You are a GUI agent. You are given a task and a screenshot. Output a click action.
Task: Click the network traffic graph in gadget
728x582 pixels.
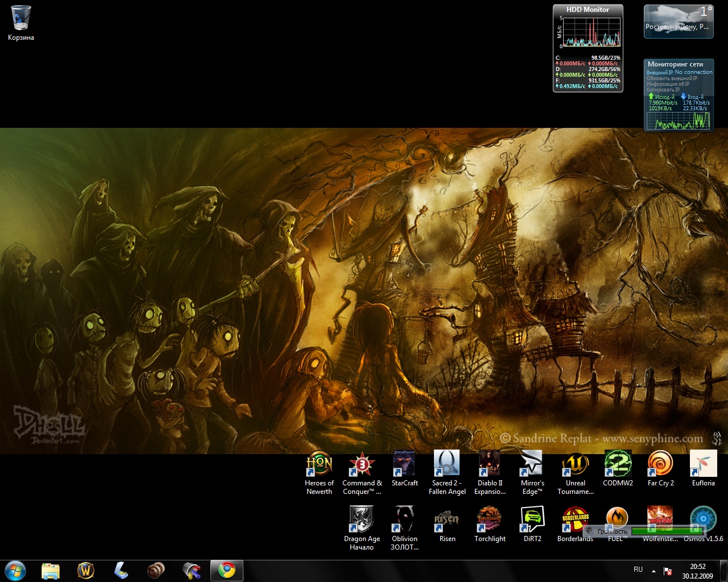pos(679,120)
